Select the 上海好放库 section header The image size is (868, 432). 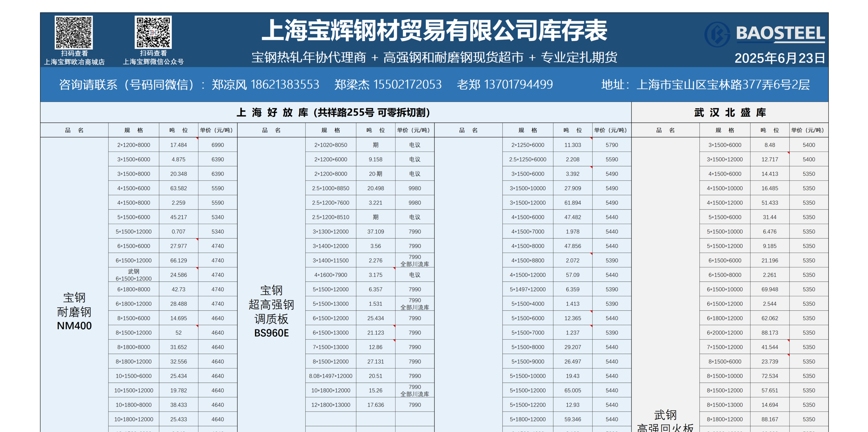[333, 112]
